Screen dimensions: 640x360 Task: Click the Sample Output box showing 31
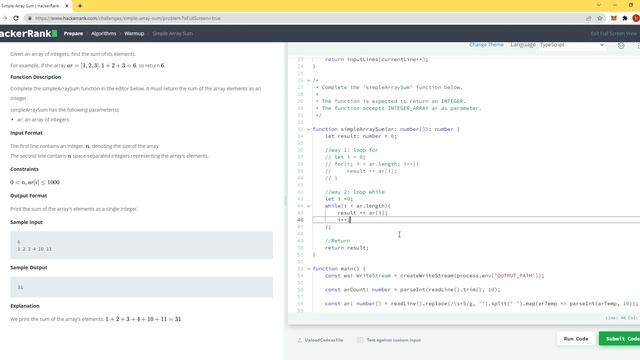(142, 287)
